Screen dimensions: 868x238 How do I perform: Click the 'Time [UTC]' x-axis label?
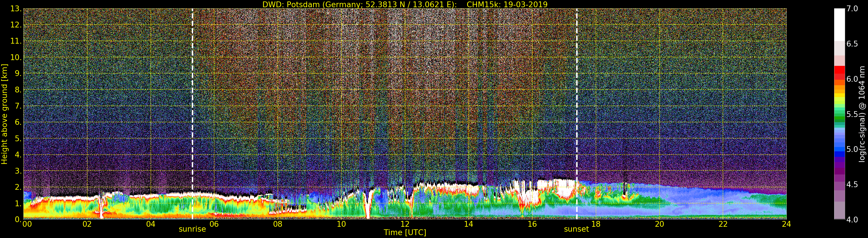[405, 233]
